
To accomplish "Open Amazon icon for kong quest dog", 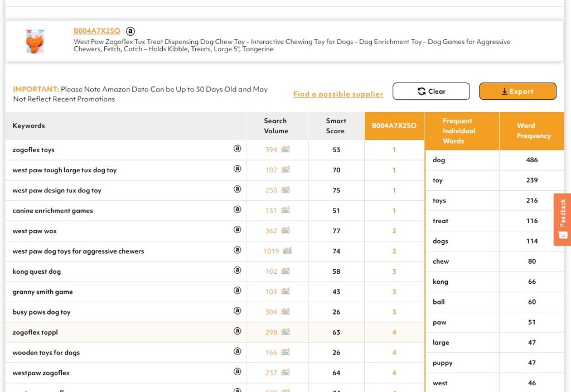I will 237,270.
